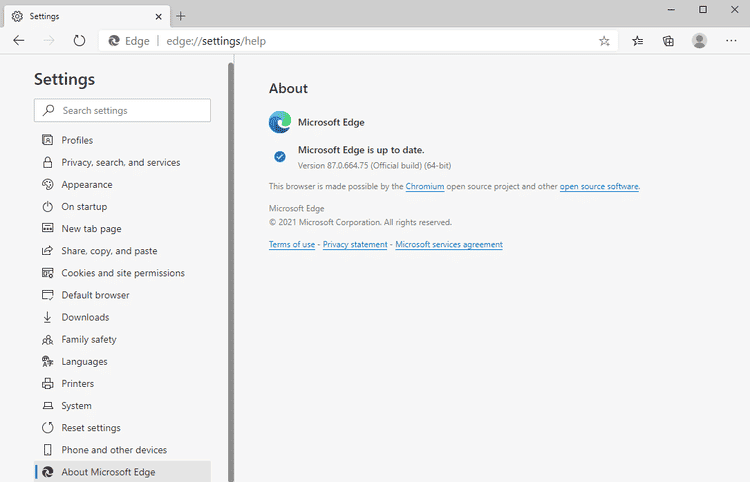This screenshot has height=482, width=750.
Task: Open the Favorites list icon
Action: coord(638,41)
